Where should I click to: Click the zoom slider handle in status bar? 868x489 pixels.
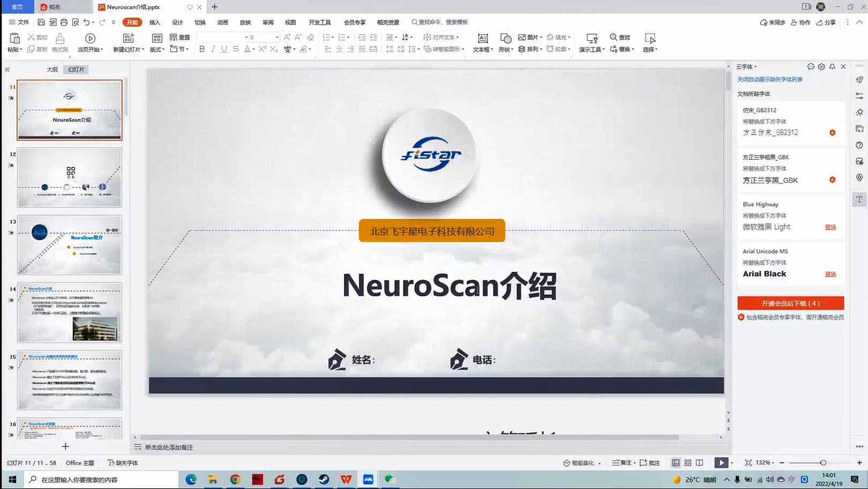823,463
